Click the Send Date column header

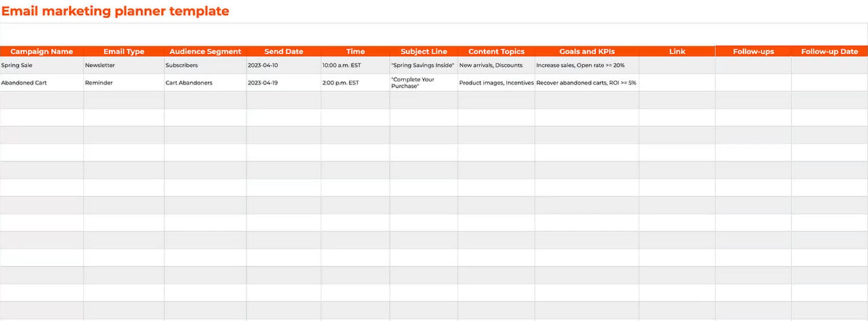pyautogui.click(x=284, y=51)
